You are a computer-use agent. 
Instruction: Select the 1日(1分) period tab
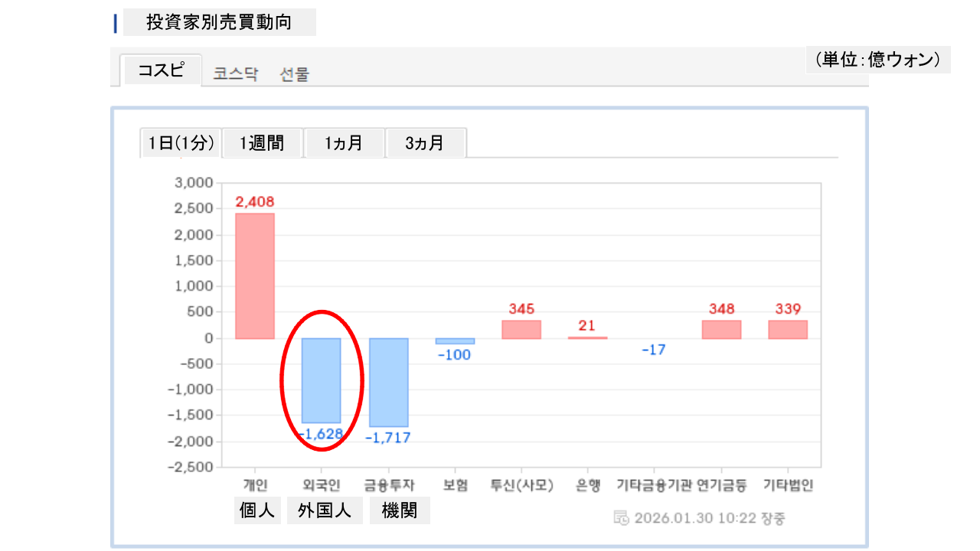click(181, 143)
